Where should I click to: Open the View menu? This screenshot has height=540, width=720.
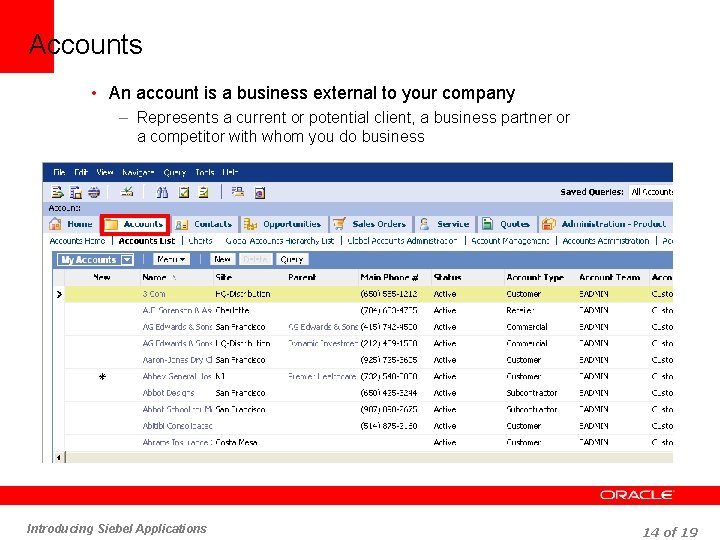[105, 172]
